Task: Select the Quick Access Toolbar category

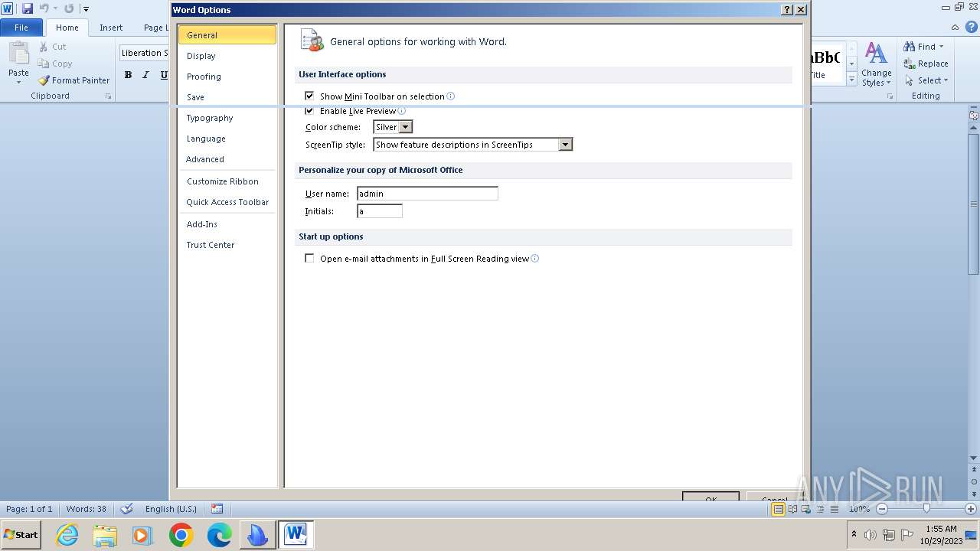Action: coord(227,202)
